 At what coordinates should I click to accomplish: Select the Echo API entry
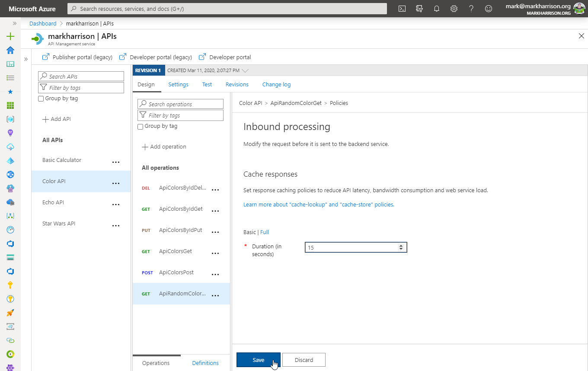coord(81,203)
